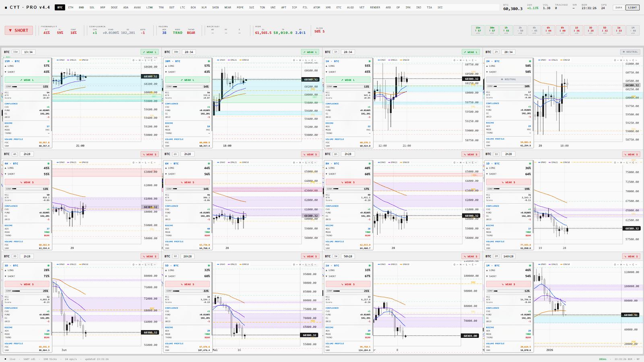
Task: Click the 146h28 countdown in the 1M chart
Action: pos(509,256)
